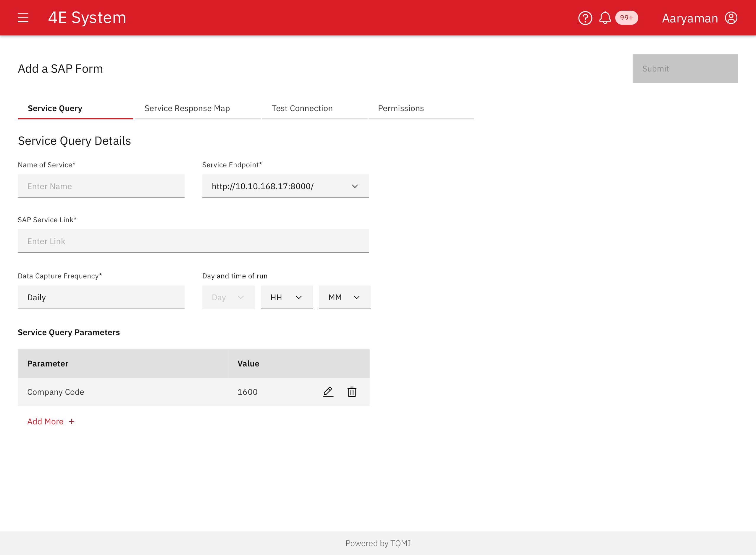Click the Add More link
The height and width of the screenshot is (555, 756).
(x=45, y=421)
